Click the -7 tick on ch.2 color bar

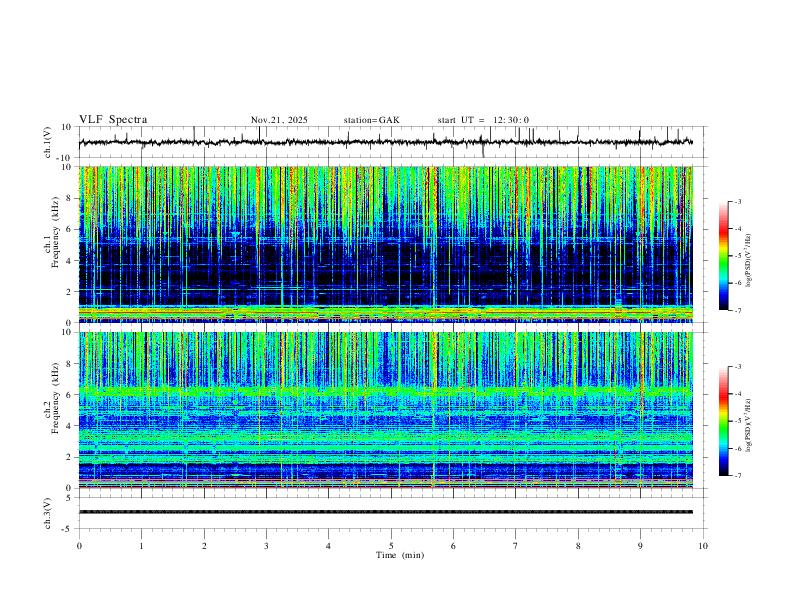[x=737, y=476]
